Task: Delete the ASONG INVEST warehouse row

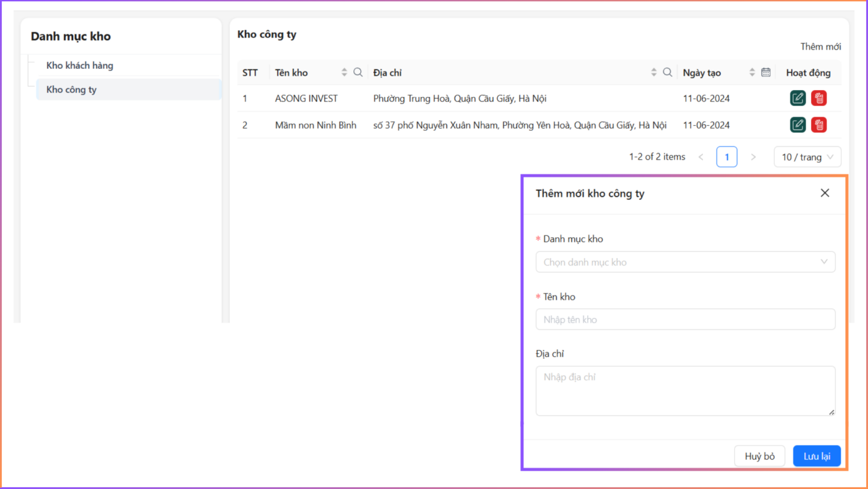Action: (819, 98)
